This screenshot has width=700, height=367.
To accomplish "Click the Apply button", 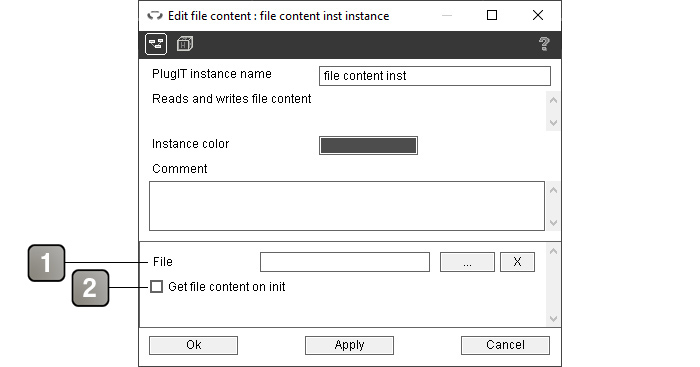I will 350,346.
